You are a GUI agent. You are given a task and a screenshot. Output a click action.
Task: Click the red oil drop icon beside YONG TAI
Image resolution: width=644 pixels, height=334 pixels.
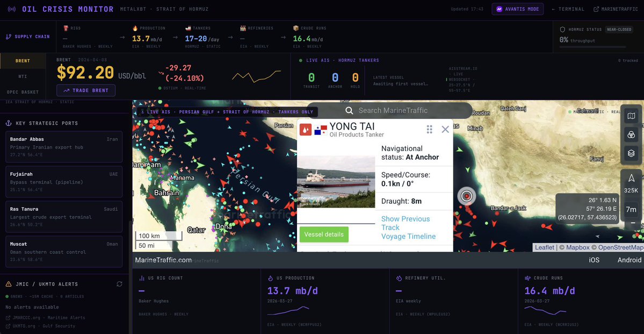point(305,130)
